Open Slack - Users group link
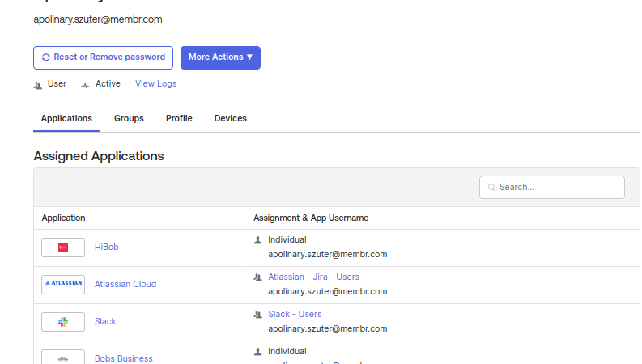The width and height of the screenshot is (642, 364). click(295, 314)
